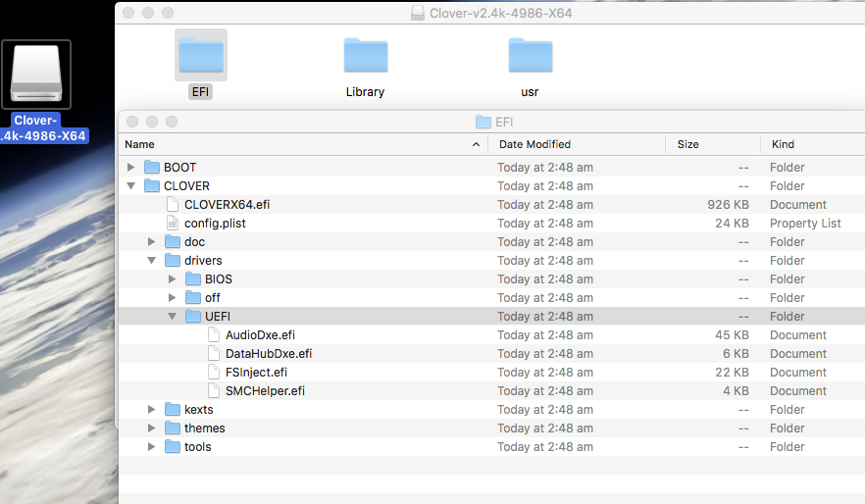Click the doc folder icon
Screen dimensions: 865x504
(x=173, y=241)
